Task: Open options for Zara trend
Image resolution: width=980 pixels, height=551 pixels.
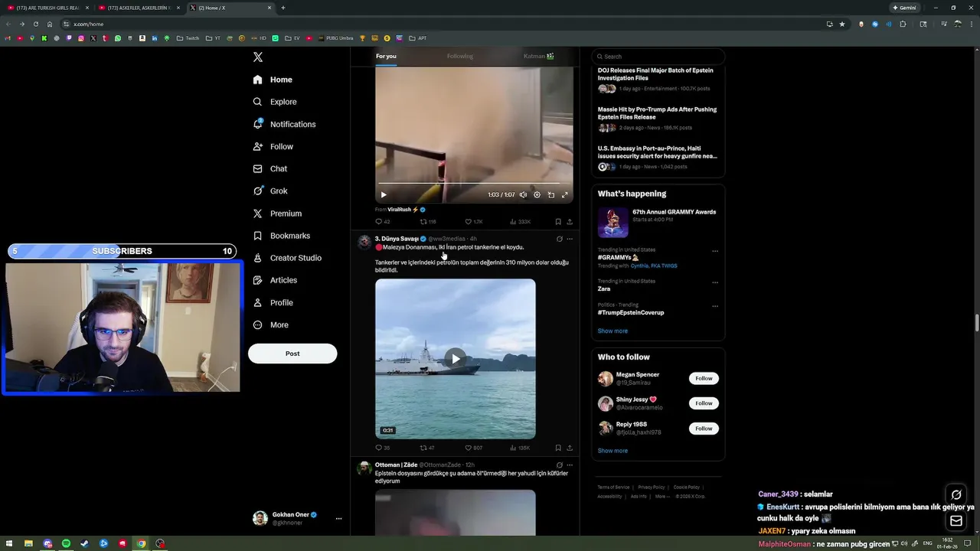Action: [715, 282]
